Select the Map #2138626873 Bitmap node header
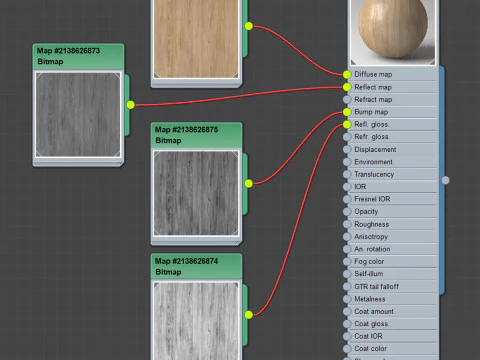This screenshot has height=360, width=480. [x=78, y=56]
